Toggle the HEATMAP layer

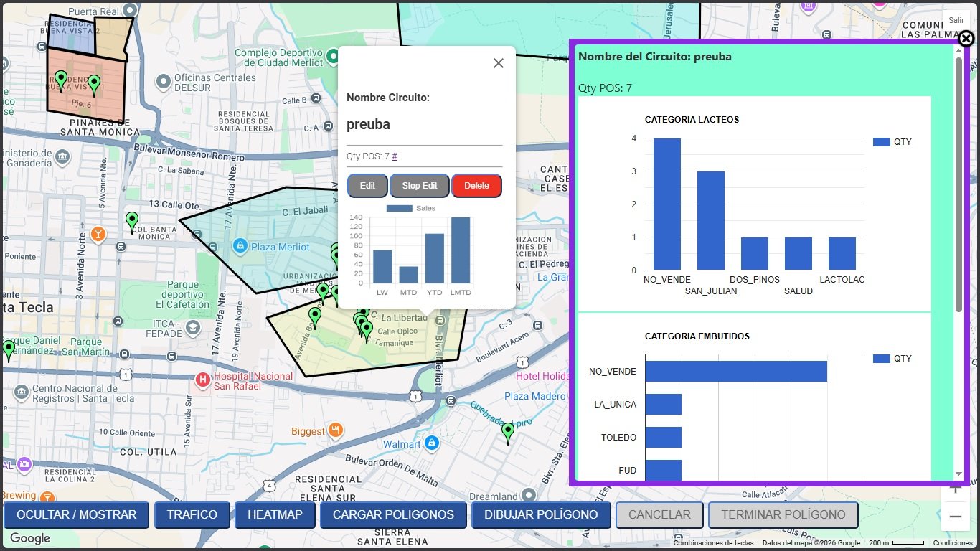point(275,514)
